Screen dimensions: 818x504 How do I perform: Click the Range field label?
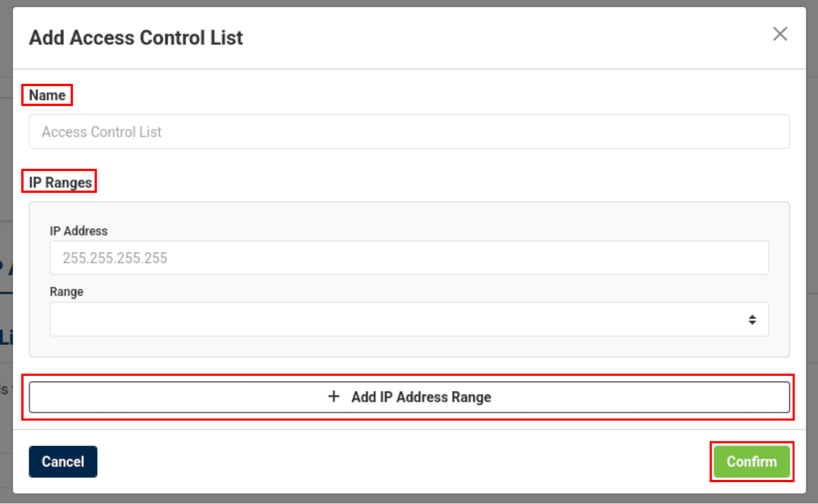point(67,292)
